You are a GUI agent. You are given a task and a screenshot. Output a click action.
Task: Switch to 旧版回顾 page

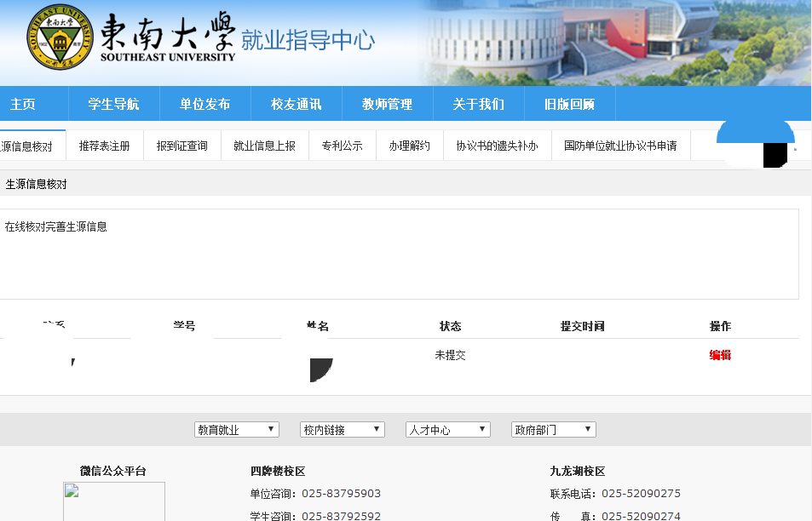point(569,104)
